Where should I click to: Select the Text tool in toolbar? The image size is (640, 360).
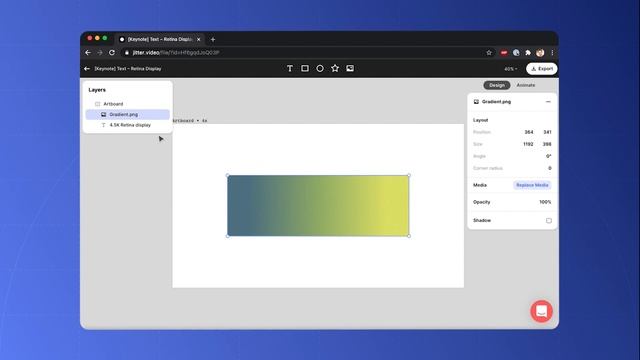coord(290,69)
